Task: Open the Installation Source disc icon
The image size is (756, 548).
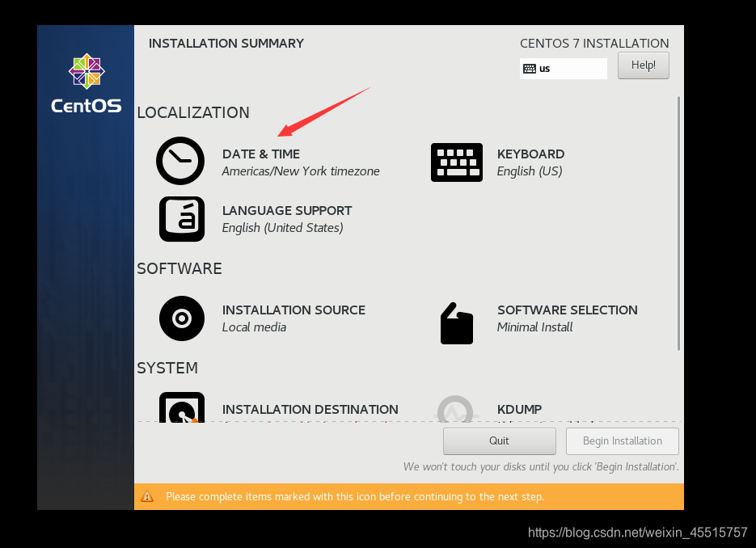Action: [x=182, y=318]
